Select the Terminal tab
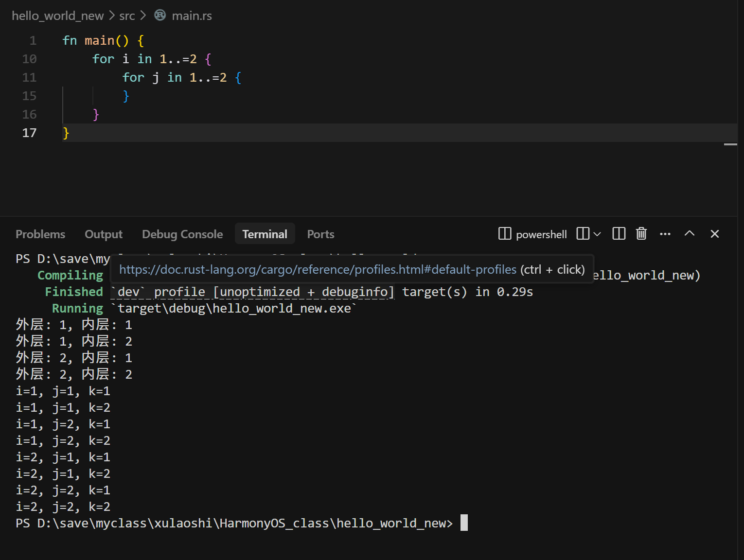 coord(265,234)
